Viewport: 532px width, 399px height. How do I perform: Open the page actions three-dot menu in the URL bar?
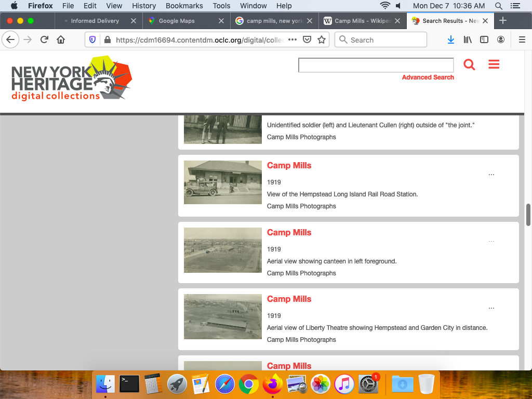[x=292, y=40]
